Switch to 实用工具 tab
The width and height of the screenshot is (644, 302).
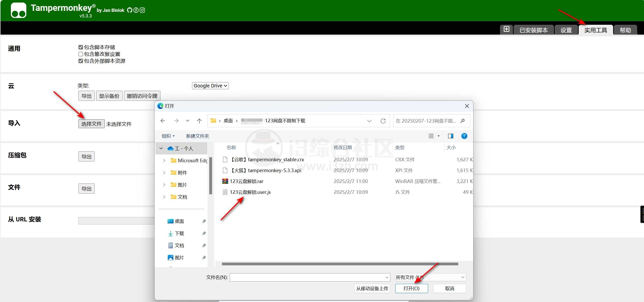point(596,30)
